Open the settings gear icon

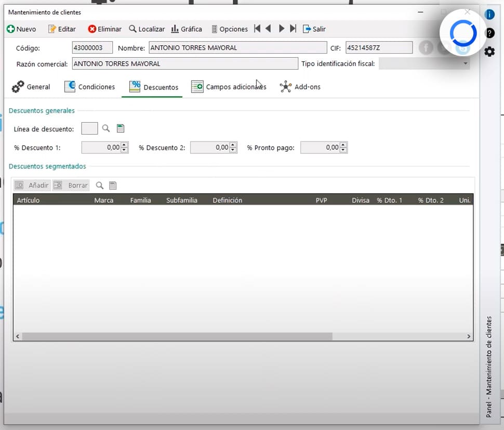tap(489, 51)
